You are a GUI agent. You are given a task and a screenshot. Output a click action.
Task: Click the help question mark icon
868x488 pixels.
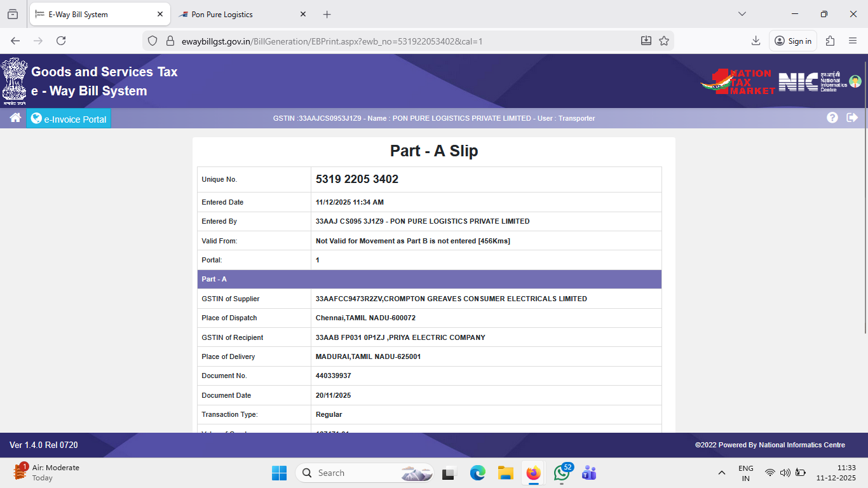[832, 118]
